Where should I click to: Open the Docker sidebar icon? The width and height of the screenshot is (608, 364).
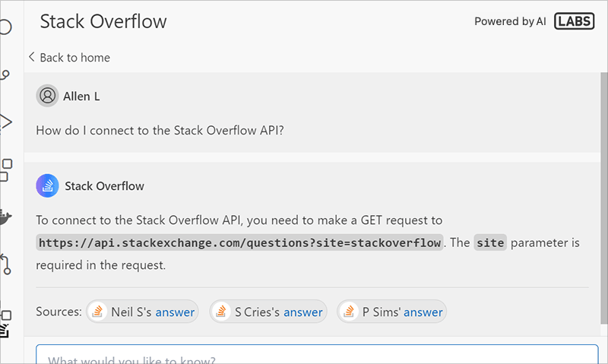[x=5, y=217]
